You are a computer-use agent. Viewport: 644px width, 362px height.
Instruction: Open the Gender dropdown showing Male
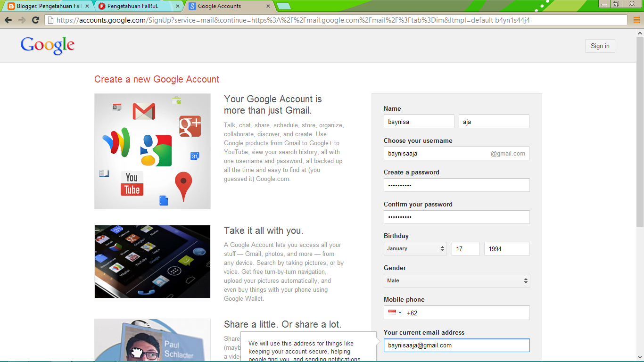[457, 280]
